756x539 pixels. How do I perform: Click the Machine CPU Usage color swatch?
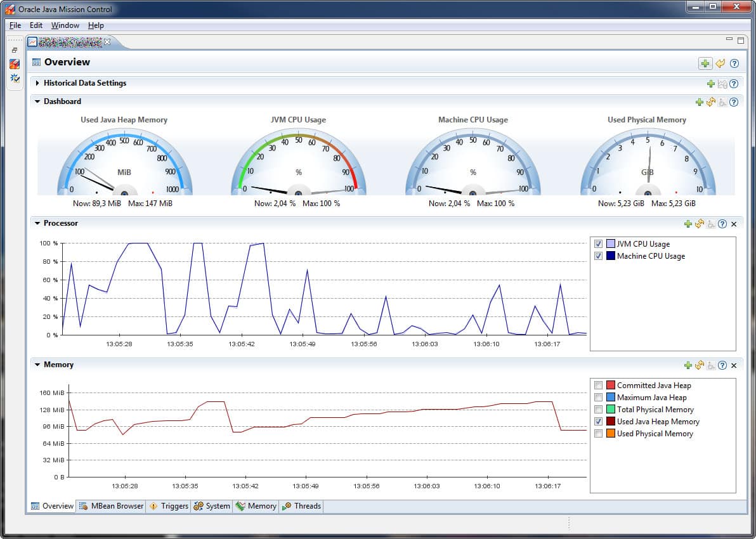coord(610,256)
